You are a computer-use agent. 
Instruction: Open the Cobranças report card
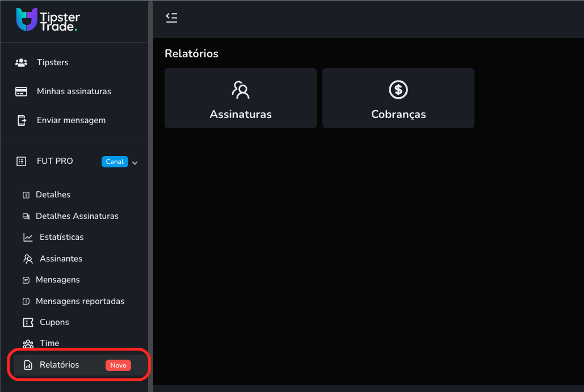point(398,98)
